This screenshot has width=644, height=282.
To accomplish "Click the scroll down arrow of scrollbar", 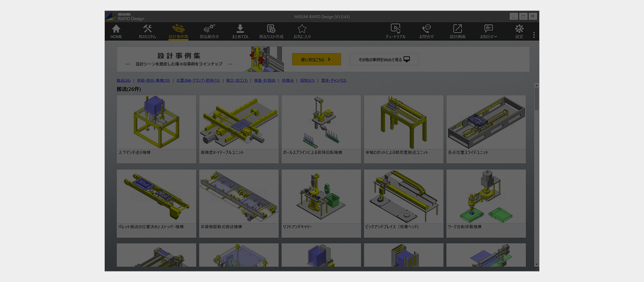I will [x=536, y=264].
